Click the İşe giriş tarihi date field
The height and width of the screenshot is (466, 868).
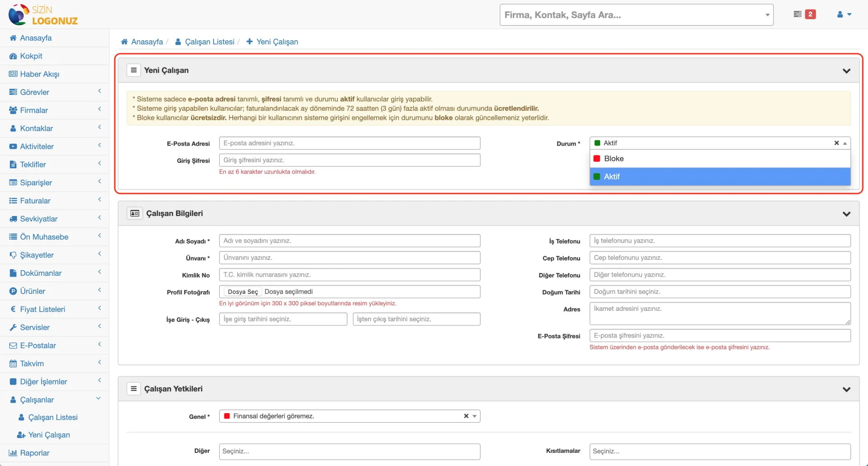click(x=283, y=319)
